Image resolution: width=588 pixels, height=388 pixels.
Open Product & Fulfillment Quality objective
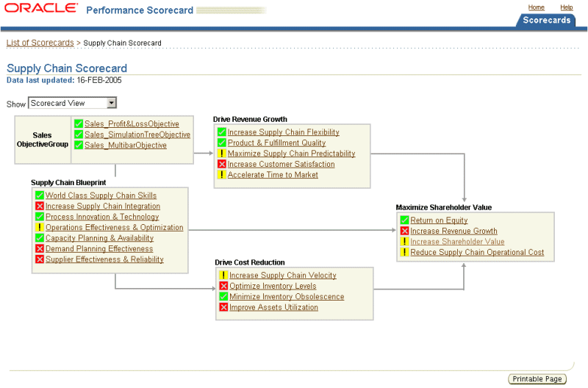pyautogui.click(x=277, y=143)
